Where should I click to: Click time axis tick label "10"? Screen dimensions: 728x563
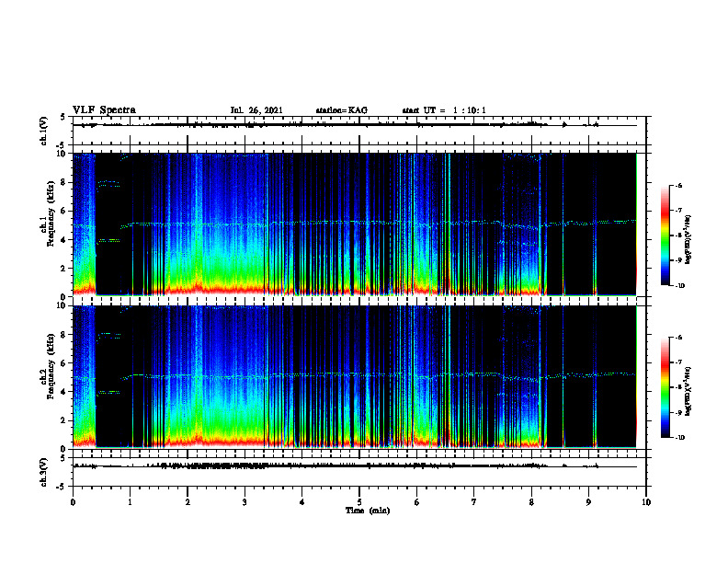tap(646, 502)
